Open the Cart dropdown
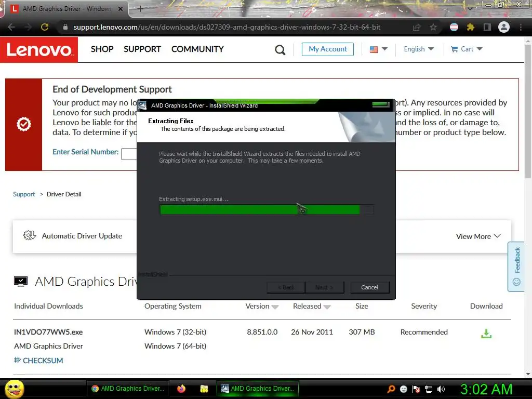 (467, 49)
